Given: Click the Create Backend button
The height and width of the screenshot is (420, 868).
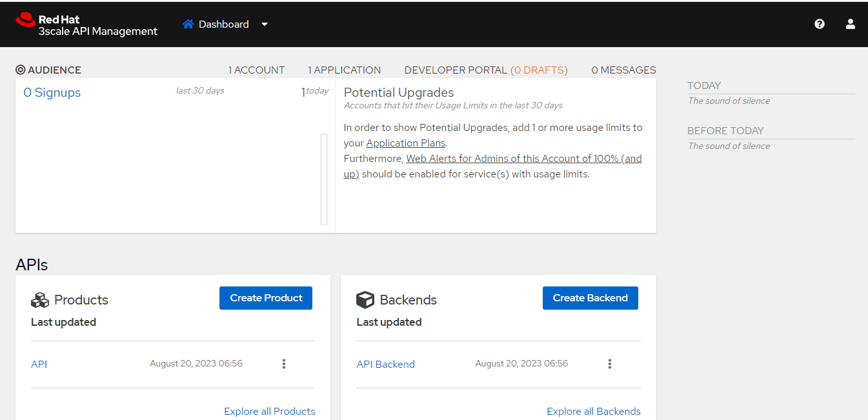Looking at the screenshot, I should [x=590, y=298].
